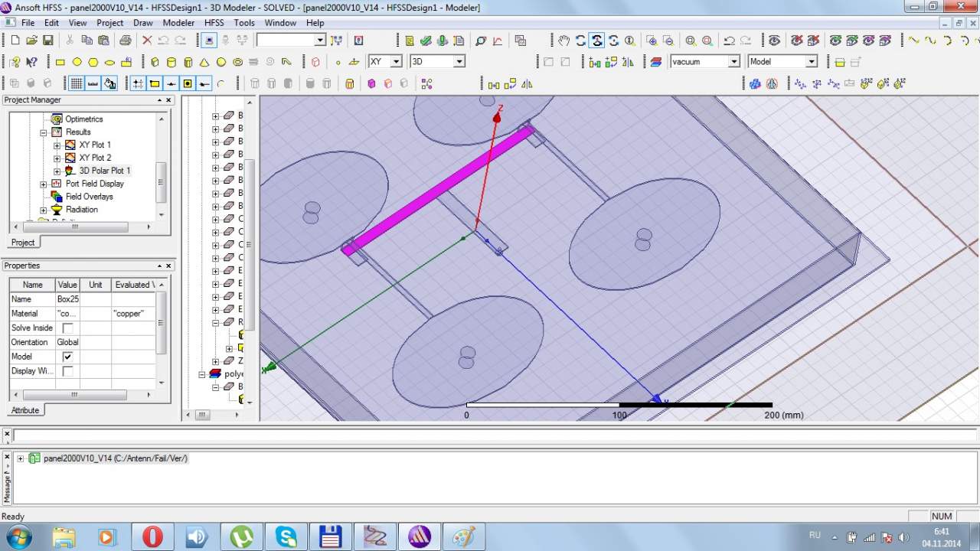
Task: Uncheck the Model checkbox in Properties
Action: (67, 357)
